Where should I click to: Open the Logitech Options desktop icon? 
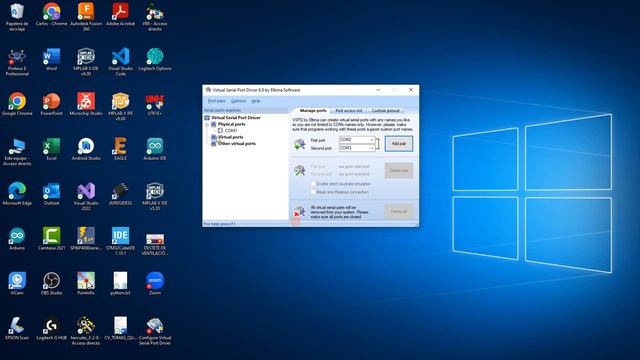(155, 60)
